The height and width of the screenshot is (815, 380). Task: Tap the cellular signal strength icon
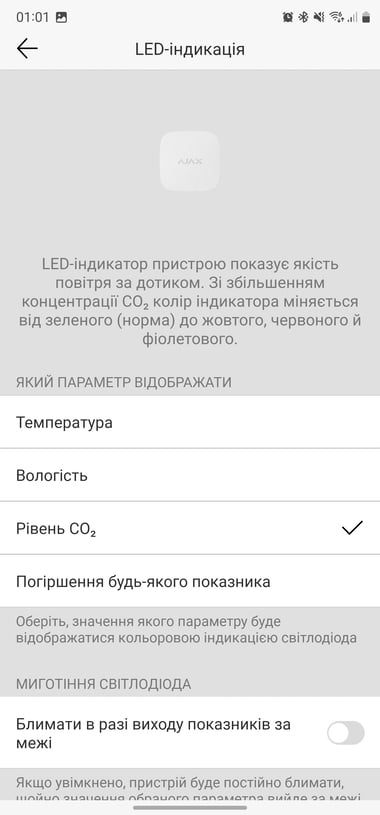[x=352, y=18]
